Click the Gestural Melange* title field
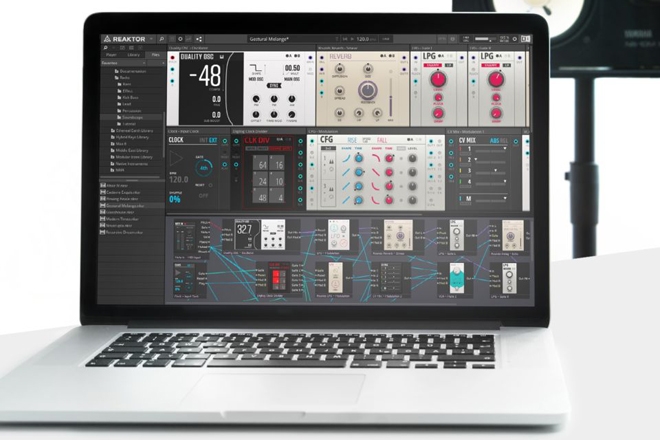The image size is (660, 440). click(269, 39)
